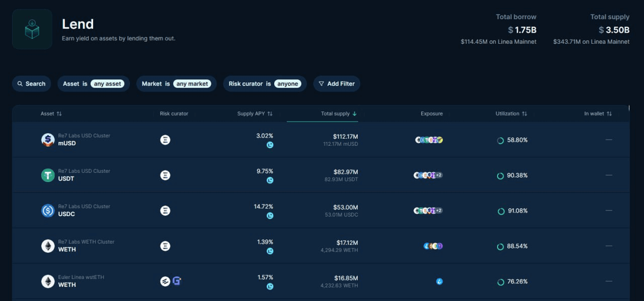Click the rewards icon under 14.72% APY
The height and width of the screenshot is (301, 644).
point(270,216)
